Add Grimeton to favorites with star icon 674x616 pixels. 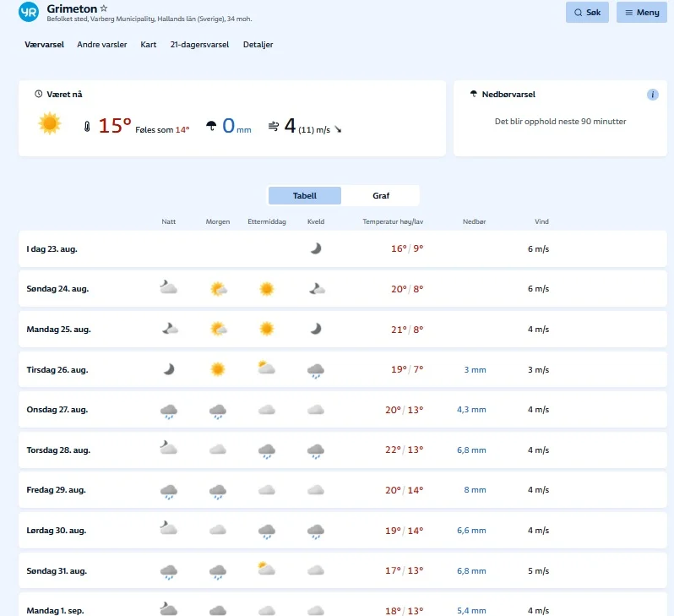(104, 8)
